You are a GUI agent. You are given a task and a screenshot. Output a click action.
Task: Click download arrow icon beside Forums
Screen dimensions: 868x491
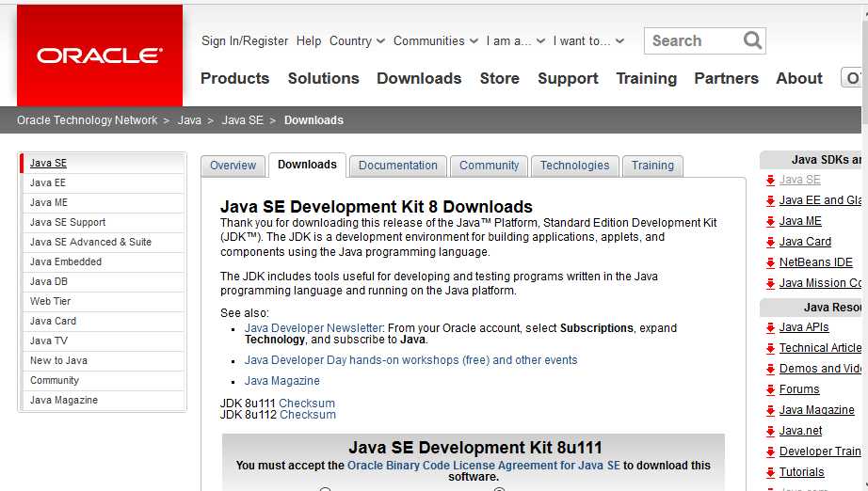770,389
